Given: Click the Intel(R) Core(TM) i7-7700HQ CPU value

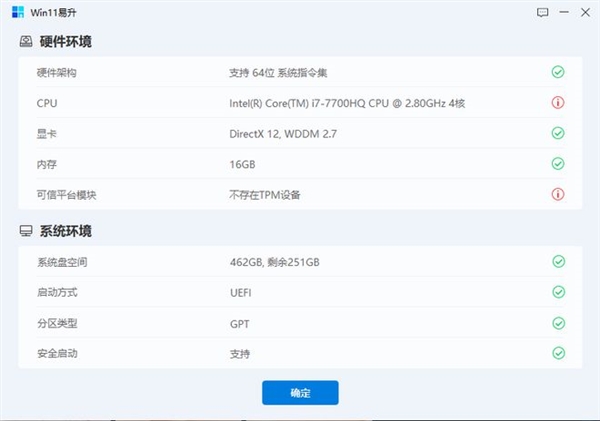Looking at the screenshot, I should point(347,103).
